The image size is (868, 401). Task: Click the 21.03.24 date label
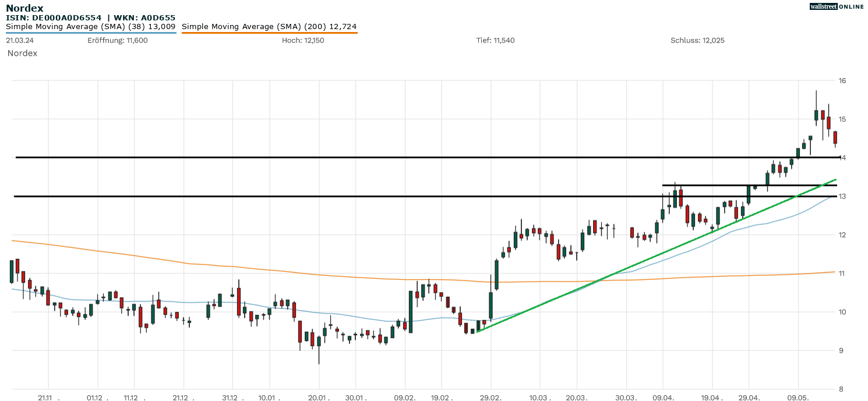pyautogui.click(x=19, y=40)
